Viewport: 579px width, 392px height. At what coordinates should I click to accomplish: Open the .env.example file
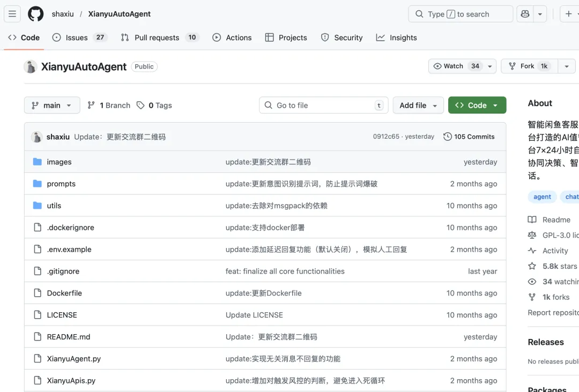point(69,250)
